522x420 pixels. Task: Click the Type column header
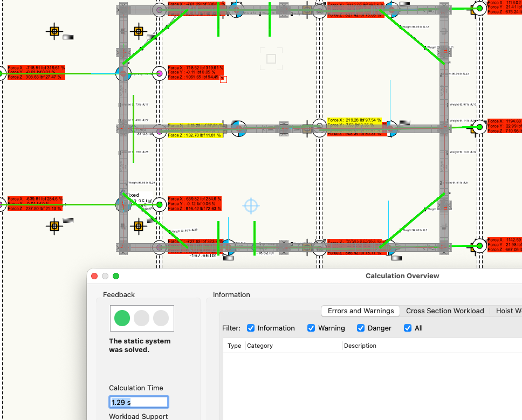click(x=234, y=346)
